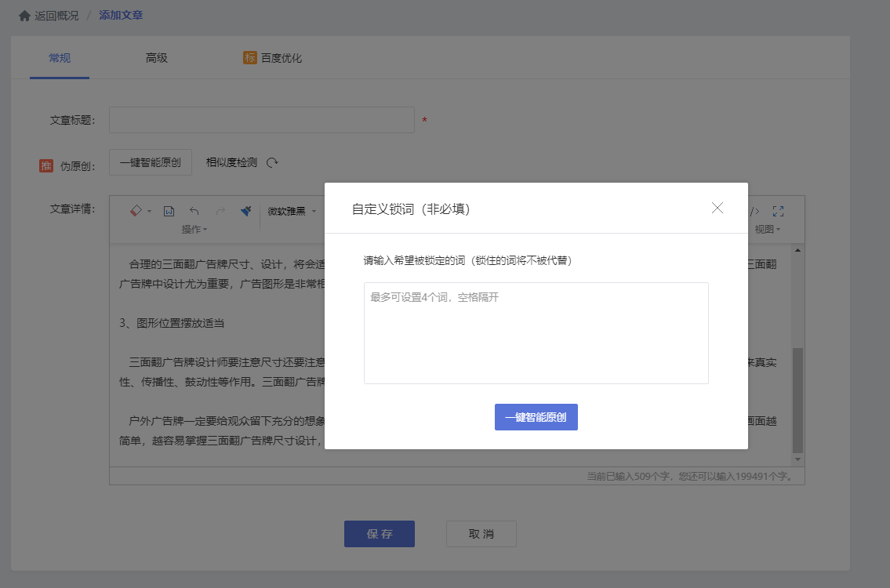Click the character count status text
This screenshot has height=588, width=890.
tap(689, 476)
